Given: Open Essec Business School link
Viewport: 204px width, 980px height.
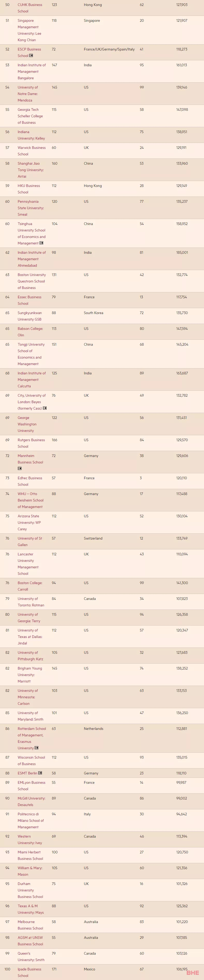Looking at the screenshot, I should 29,300.
